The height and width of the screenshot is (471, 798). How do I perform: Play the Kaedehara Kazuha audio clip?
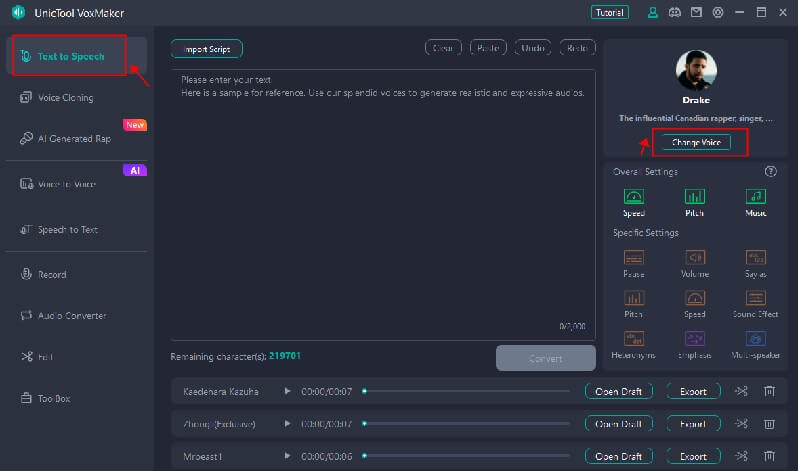coord(288,392)
